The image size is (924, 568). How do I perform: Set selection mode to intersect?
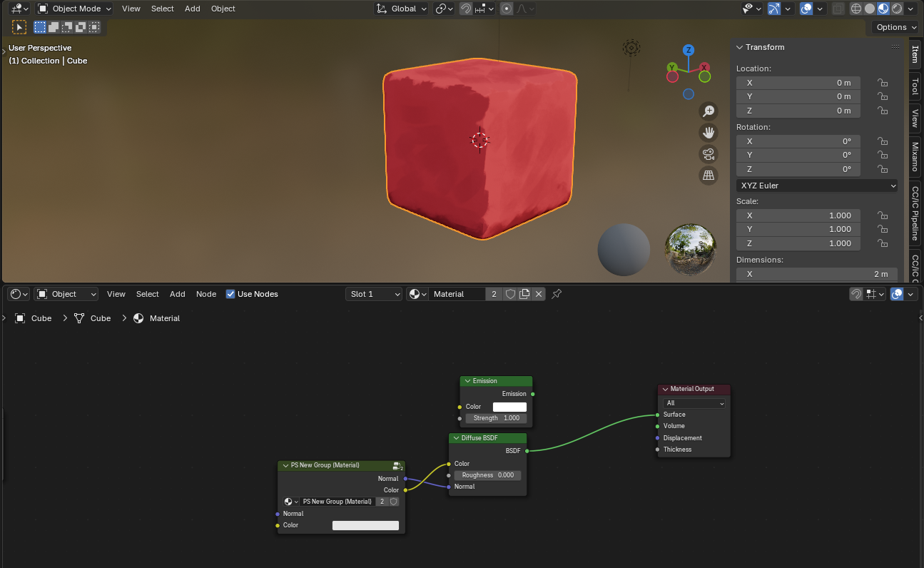click(x=94, y=27)
